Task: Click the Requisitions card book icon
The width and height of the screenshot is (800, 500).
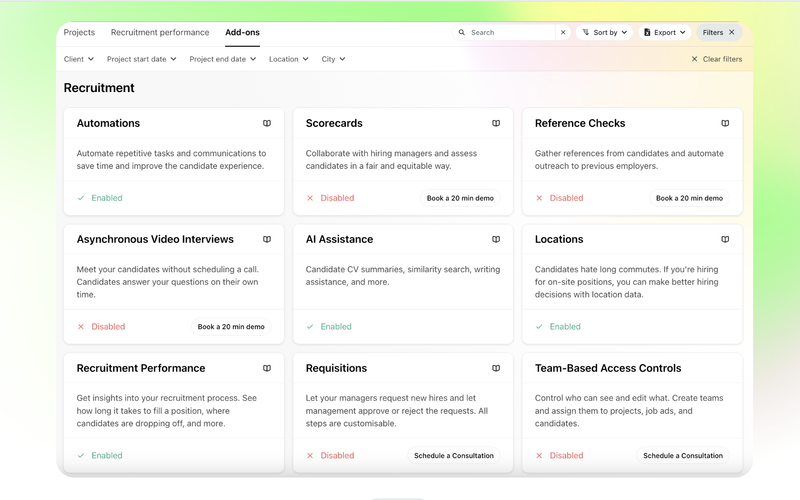Action: [x=496, y=369]
